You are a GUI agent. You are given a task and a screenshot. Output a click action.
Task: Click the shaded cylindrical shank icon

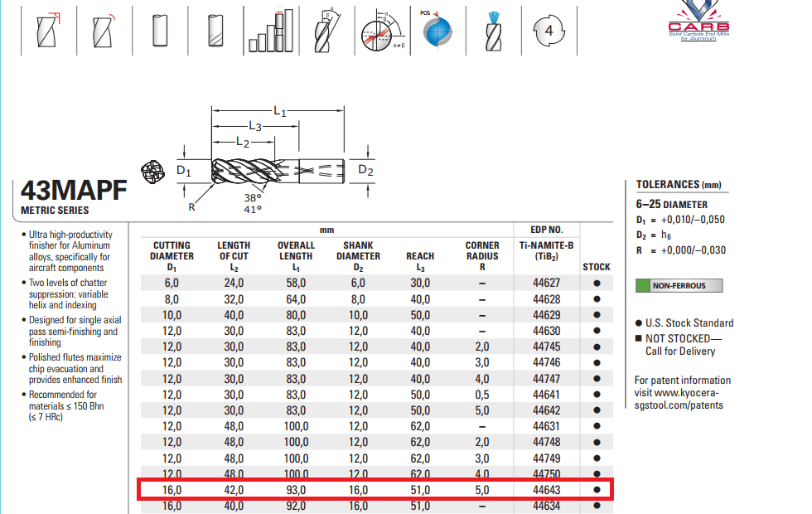(x=215, y=31)
